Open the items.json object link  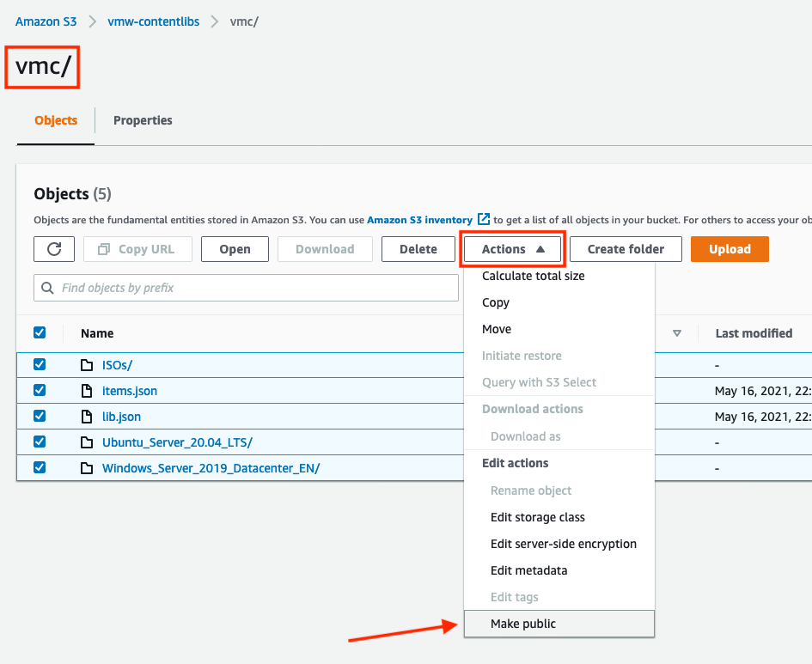pos(130,391)
